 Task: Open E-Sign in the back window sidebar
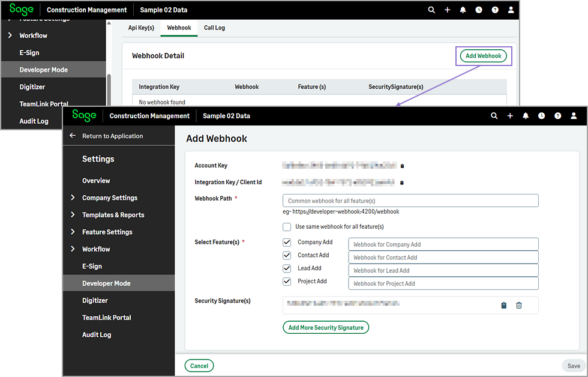pos(29,52)
